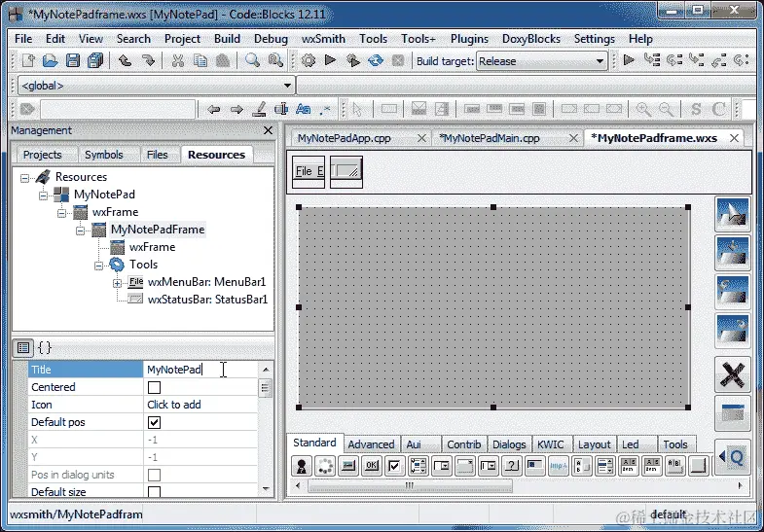
Task: Click the Match case Aa icon
Action: click(303, 109)
